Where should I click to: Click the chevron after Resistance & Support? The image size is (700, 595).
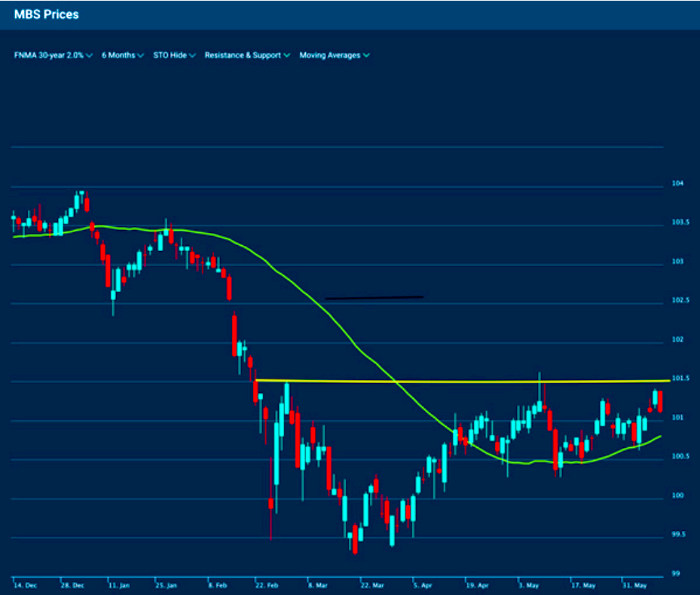click(287, 56)
